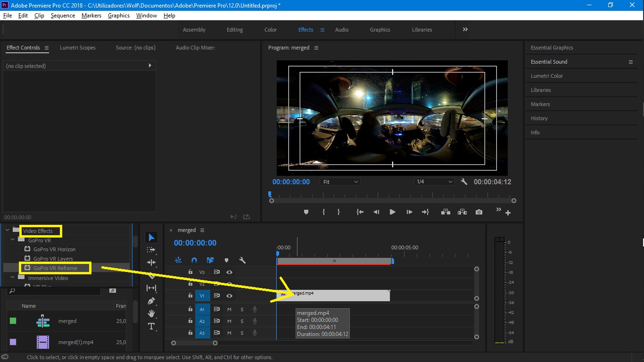The height and width of the screenshot is (362, 644).
Task: Collapse the GoPro VR folder
Action: click(13, 240)
